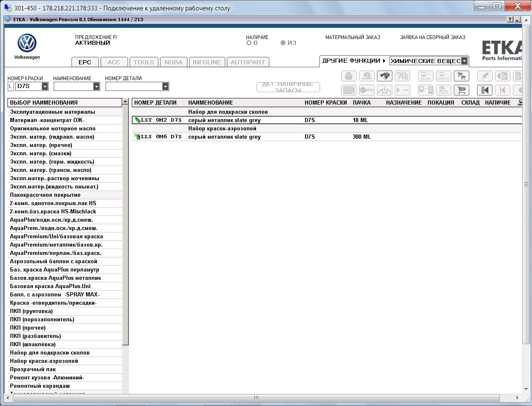Viewport: 532px width, 406px height.
Task: Select 'ЛКП (грунтовка)' in the list
Action: (x=65, y=311)
